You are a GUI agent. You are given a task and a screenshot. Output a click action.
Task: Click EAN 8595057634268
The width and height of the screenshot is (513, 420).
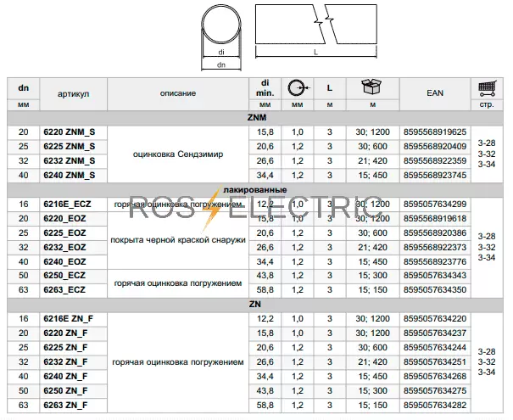(435, 376)
